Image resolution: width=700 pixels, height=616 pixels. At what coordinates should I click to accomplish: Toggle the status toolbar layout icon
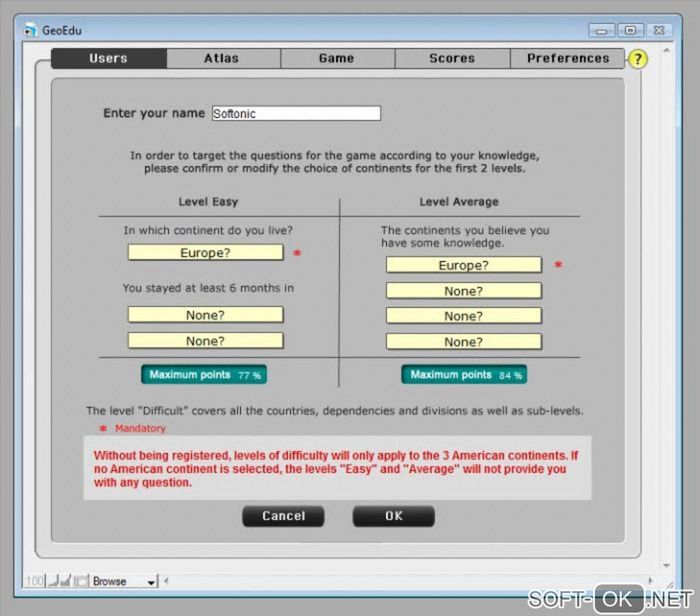tap(81, 581)
